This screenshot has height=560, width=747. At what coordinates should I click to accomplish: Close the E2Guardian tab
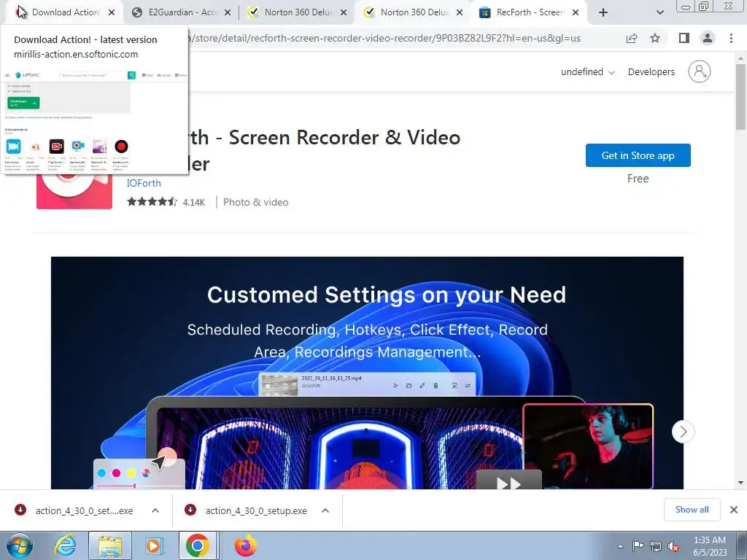pyautogui.click(x=228, y=12)
